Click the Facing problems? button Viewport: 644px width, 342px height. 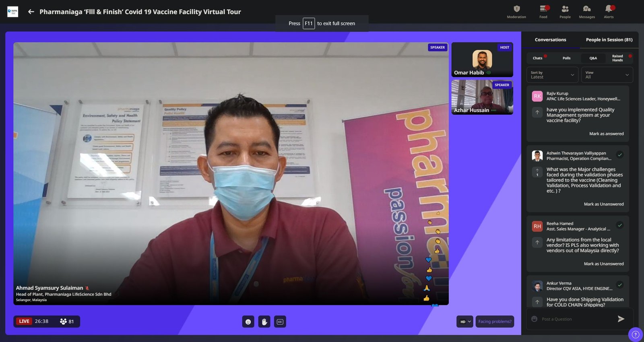pos(495,321)
